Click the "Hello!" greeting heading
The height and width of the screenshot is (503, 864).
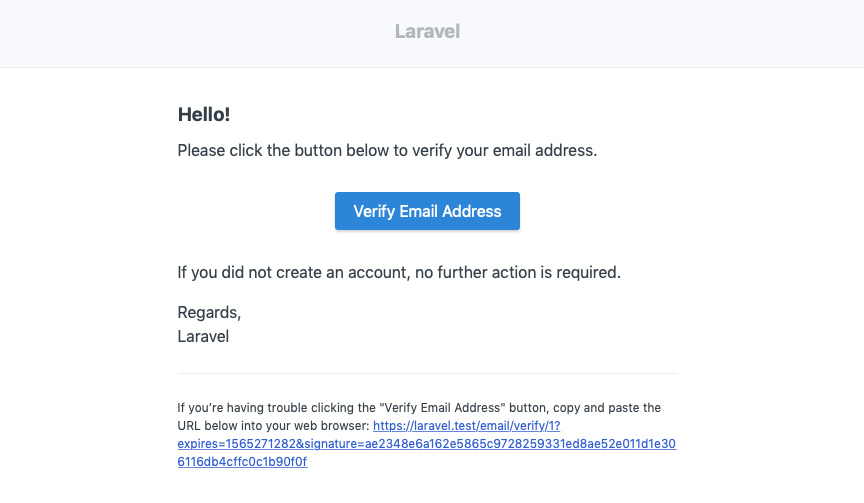(x=204, y=115)
